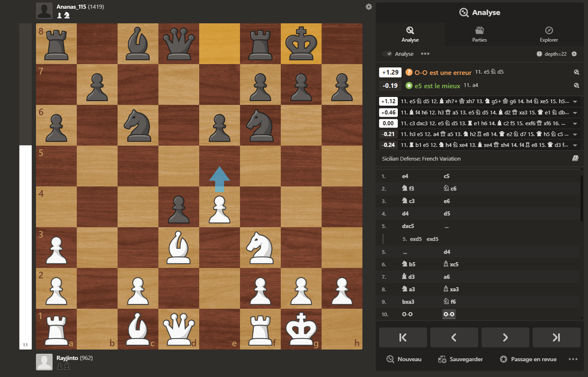Viewport: 588px width, 377px height.
Task: Jump to last move button
Action: pyautogui.click(x=556, y=337)
